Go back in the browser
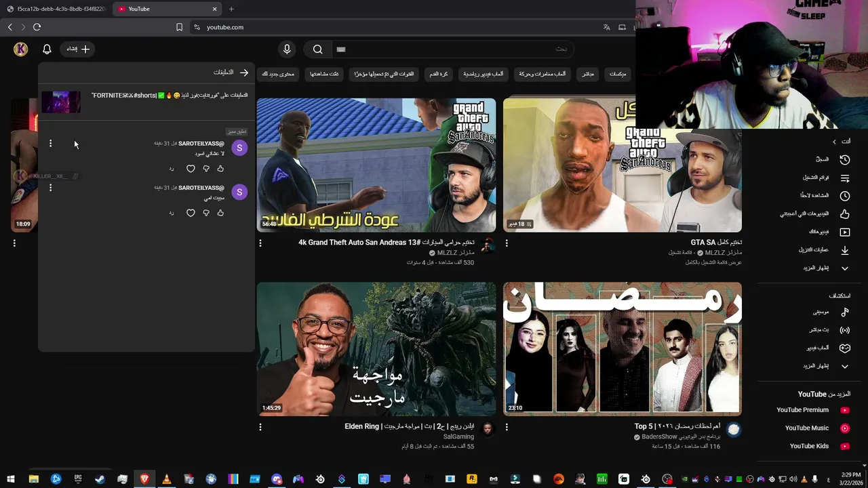Image resolution: width=868 pixels, height=488 pixels. pos(9,27)
